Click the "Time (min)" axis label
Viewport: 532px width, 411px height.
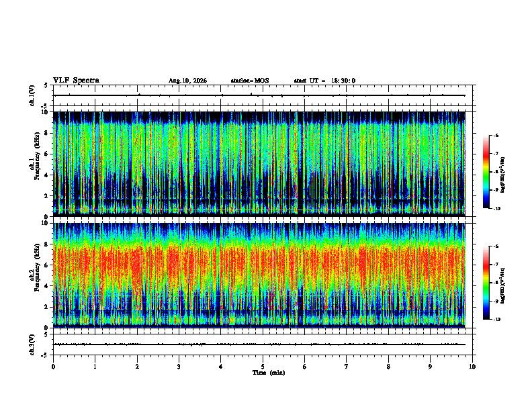[x=269, y=373]
